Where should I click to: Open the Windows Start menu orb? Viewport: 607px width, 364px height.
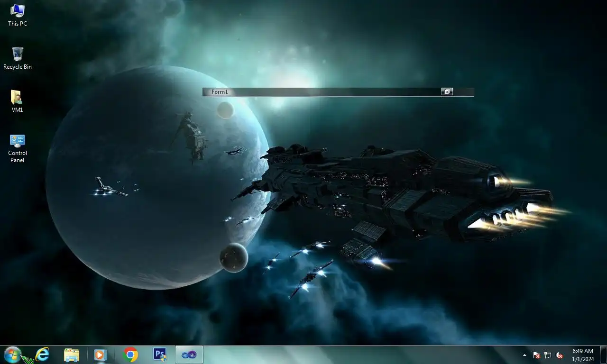click(12, 355)
